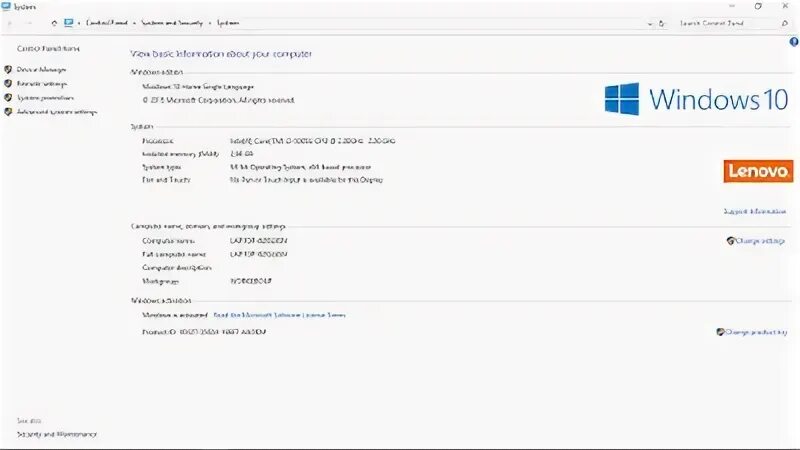Screen dimensions: 800x450
Task: Click the Device Manager shield icon
Action: click(x=8, y=69)
